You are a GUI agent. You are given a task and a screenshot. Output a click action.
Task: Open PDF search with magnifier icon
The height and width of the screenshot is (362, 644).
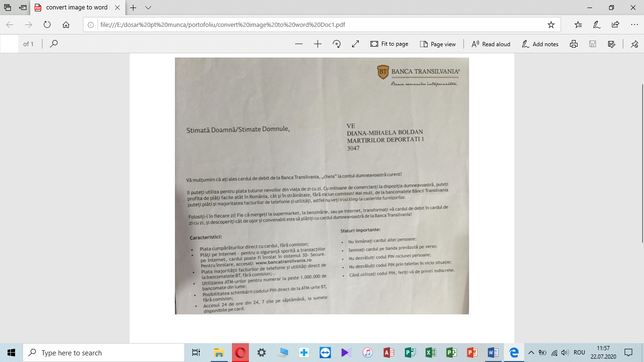[x=54, y=44]
